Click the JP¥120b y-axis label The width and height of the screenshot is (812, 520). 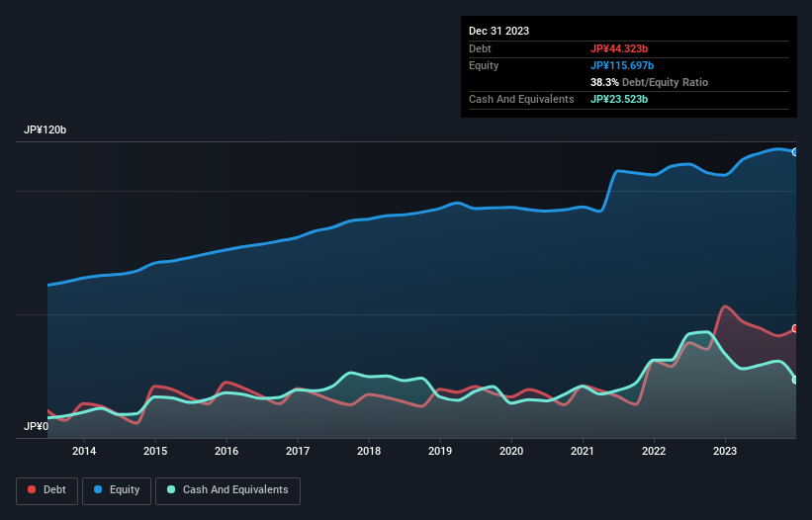(45, 130)
